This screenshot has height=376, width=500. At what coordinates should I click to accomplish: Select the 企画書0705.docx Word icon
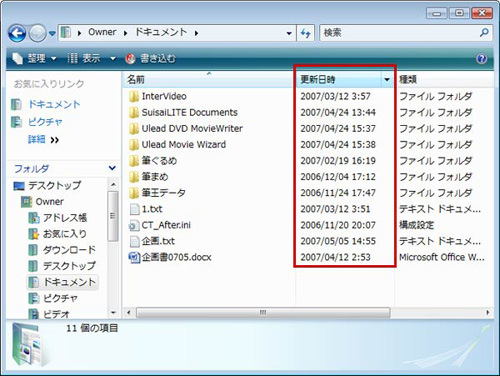pyautogui.click(x=134, y=257)
